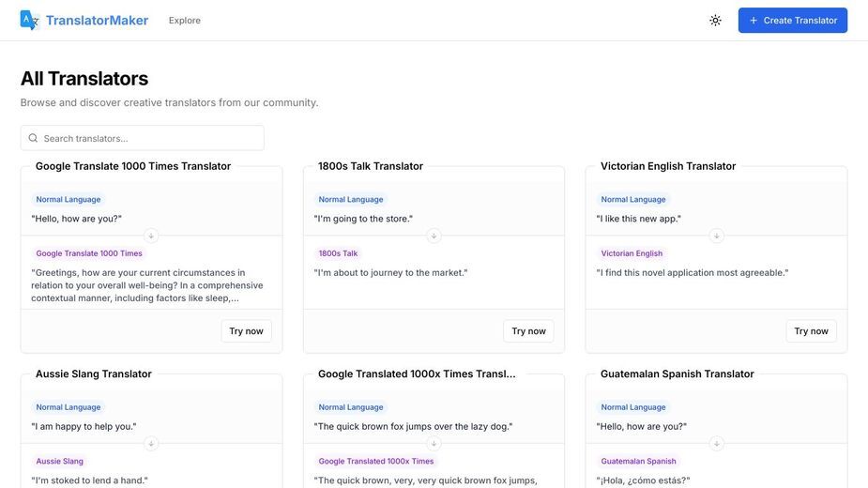This screenshot has height=488, width=868.
Task: Open the 1800s Talk Translator title
Action: tap(371, 166)
